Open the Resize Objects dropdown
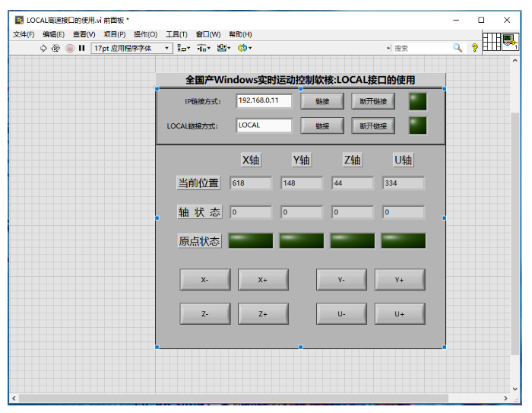532x413 pixels. [x=223, y=48]
